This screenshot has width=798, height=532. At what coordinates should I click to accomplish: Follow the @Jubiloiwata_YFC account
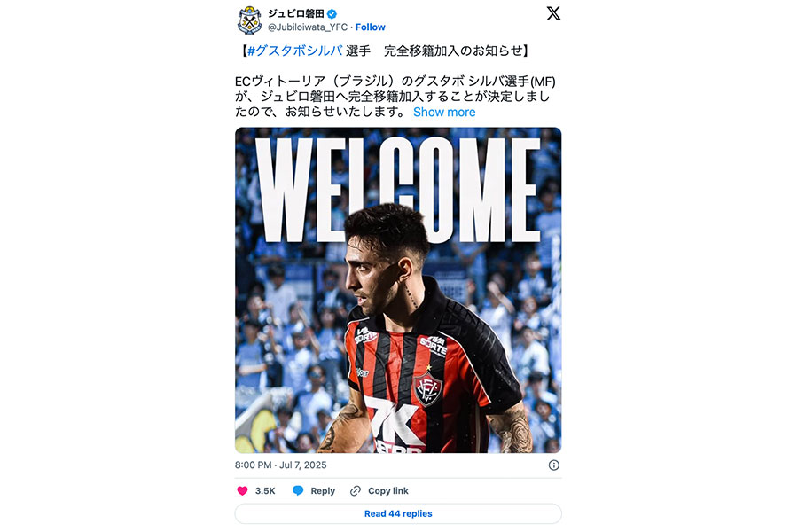pos(370,27)
